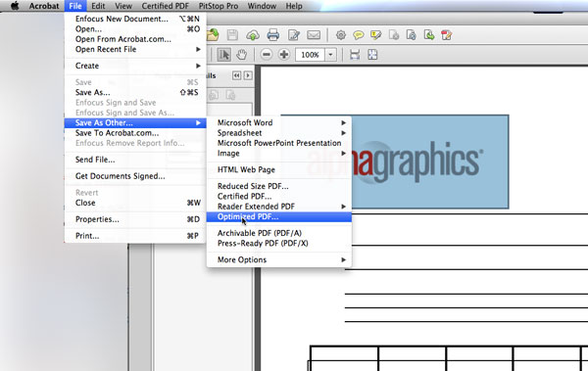This screenshot has height=371, width=588.
Task: Open the zoom percentage dropdown arrow
Action: (330, 55)
